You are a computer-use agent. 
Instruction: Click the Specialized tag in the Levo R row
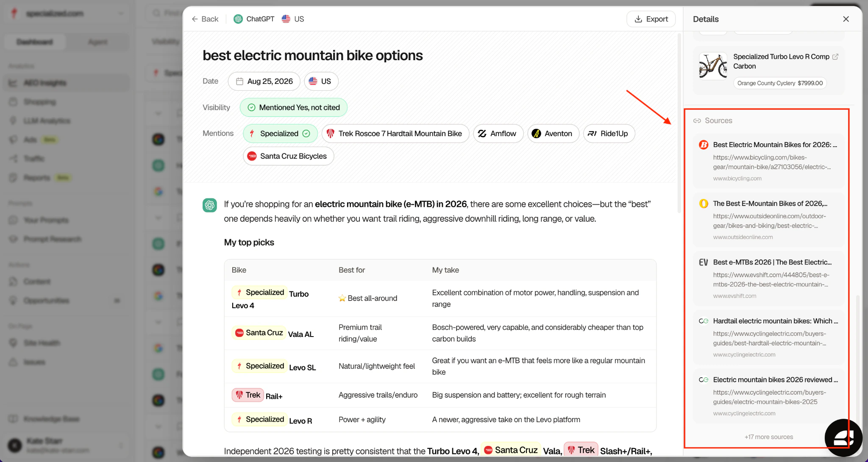(x=259, y=420)
